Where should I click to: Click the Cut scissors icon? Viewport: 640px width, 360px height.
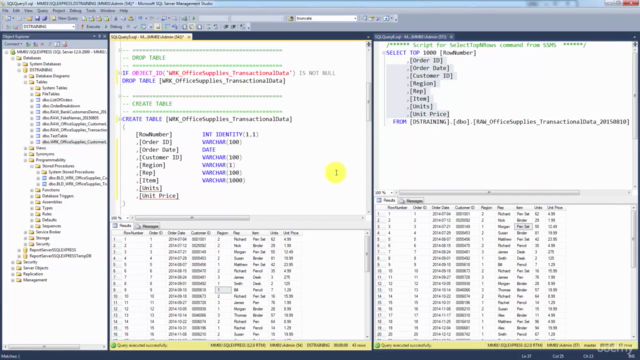pos(116,18)
